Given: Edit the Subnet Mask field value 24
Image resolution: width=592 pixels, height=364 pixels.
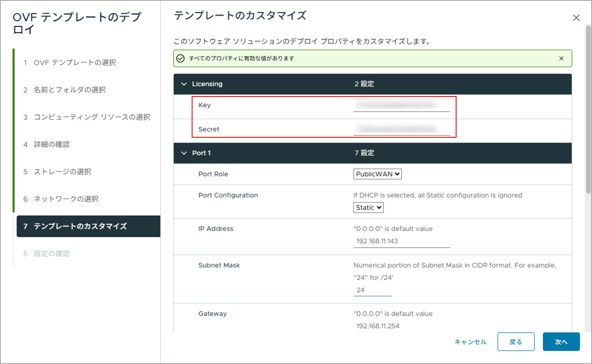Looking at the screenshot, I should click(372, 290).
